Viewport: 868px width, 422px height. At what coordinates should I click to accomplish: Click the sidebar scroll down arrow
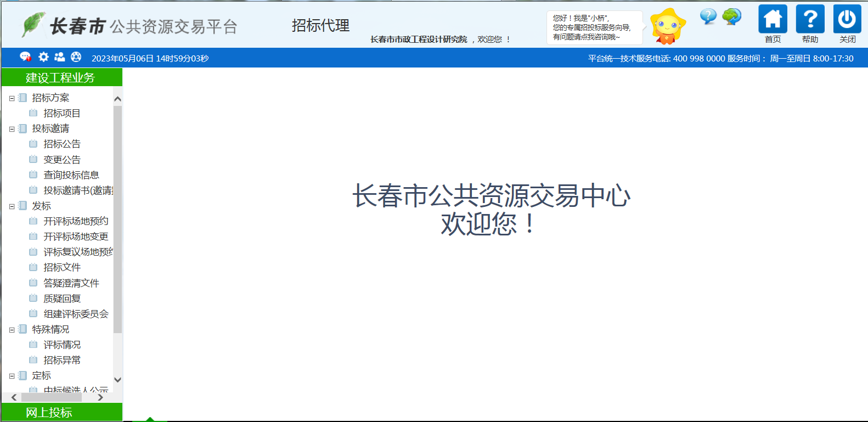[117, 380]
